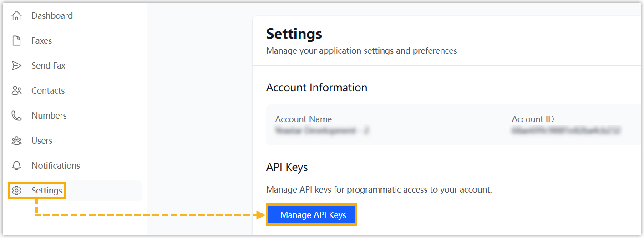Click the Notifications bell icon
644x238 pixels.
tap(17, 166)
